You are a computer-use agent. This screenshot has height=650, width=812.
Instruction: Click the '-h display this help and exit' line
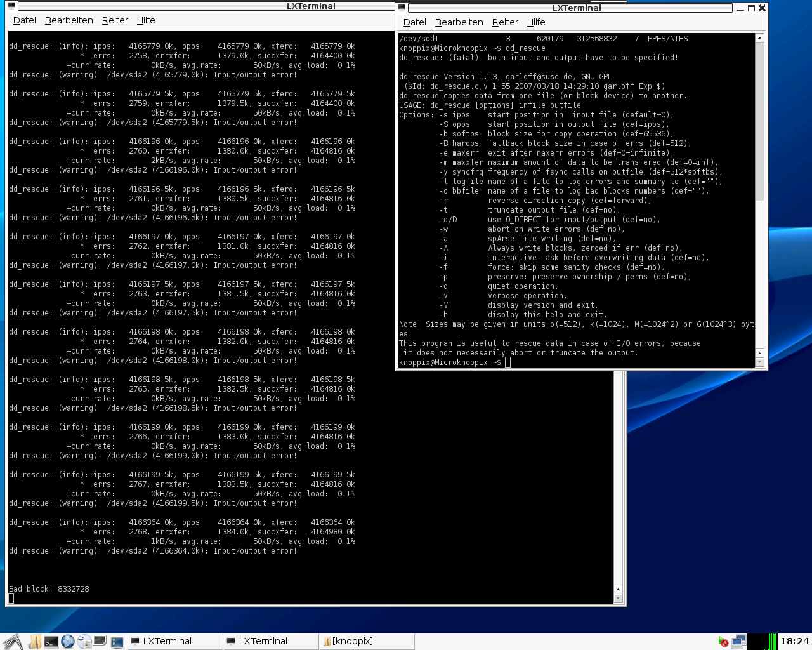(523, 315)
